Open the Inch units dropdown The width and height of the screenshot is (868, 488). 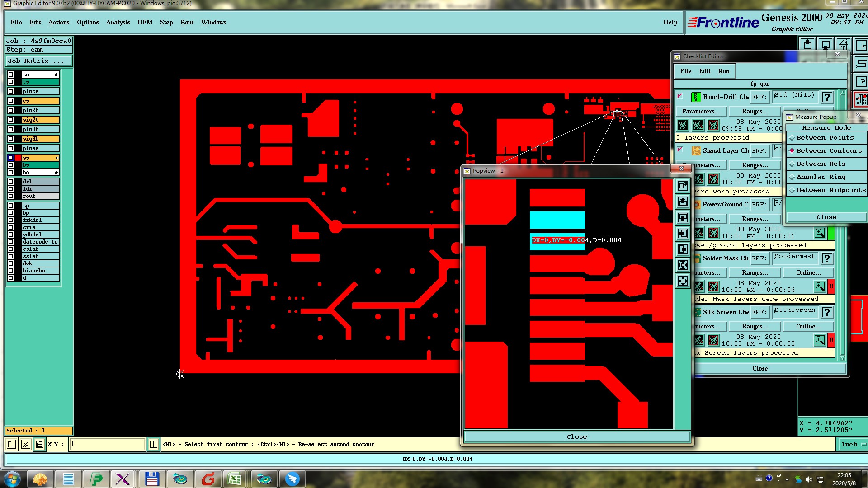point(853,445)
